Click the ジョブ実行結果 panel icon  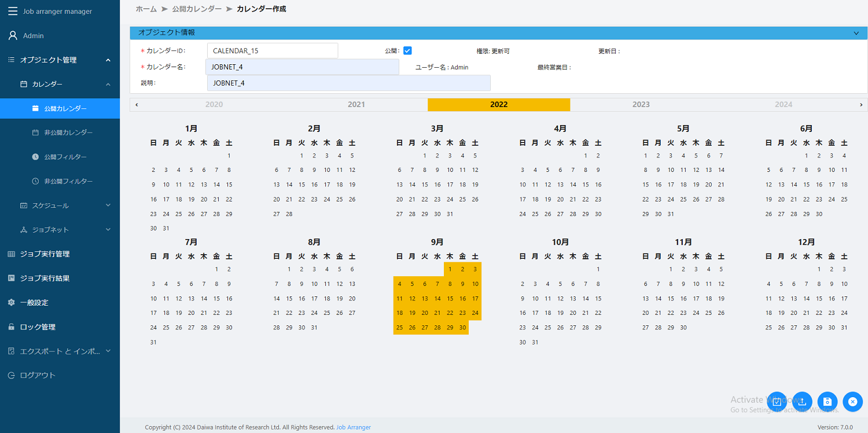coord(10,278)
